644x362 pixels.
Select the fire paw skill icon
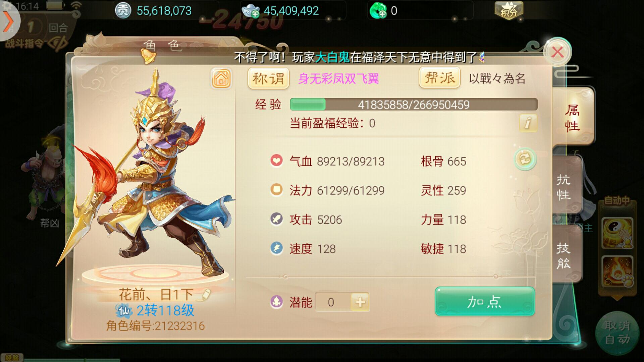pyautogui.click(x=617, y=271)
